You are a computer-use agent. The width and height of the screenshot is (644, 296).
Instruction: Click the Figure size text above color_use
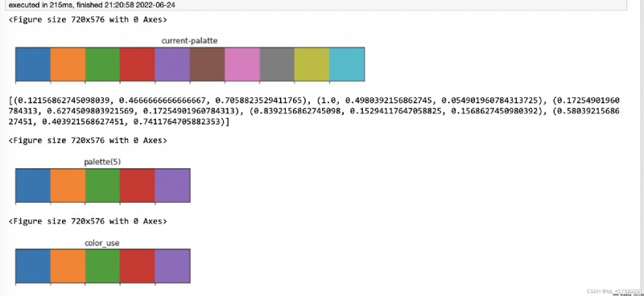[88, 221]
